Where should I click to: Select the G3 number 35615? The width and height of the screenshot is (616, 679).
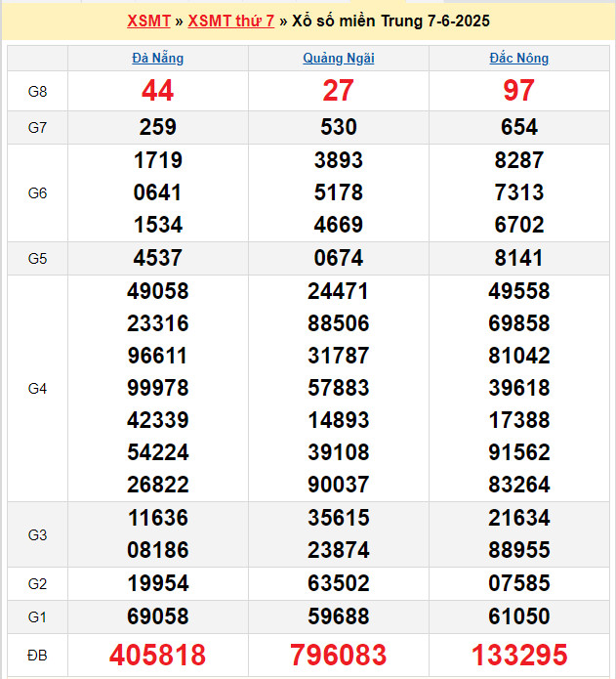339,518
